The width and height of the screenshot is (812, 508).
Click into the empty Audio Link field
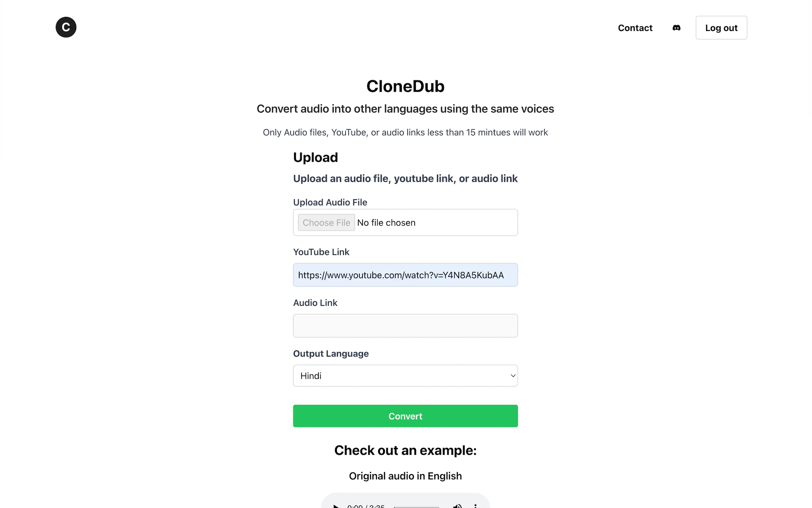point(405,326)
